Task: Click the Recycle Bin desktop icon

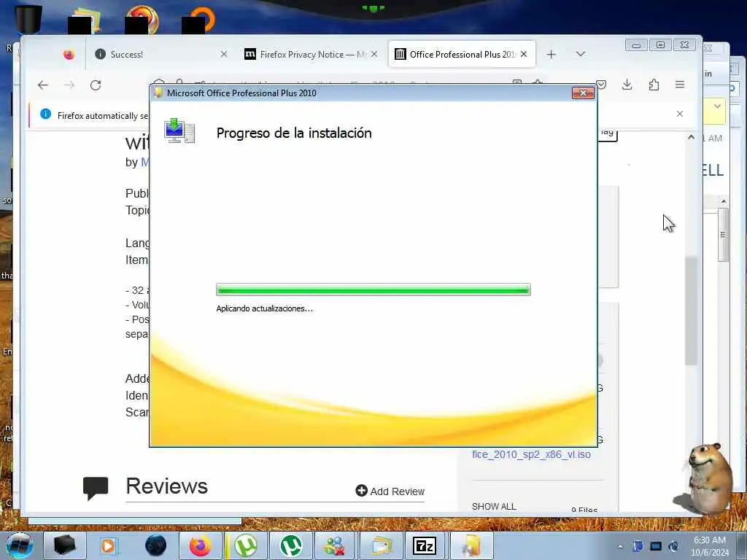Action: (x=28, y=18)
